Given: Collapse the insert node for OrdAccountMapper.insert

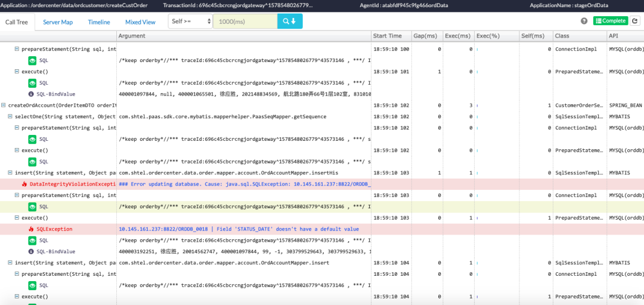Looking at the screenshot, I should tap(10, 262).
